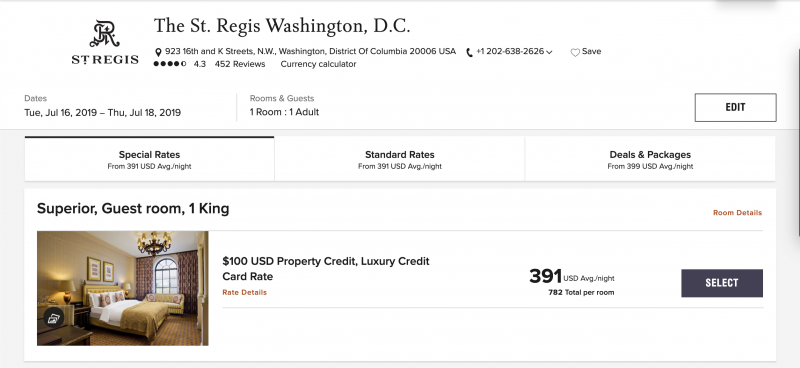The width and height of the screenshot is (800, 368).
Task: Open the Currency calculator link
Action: [x=318, y=64]
